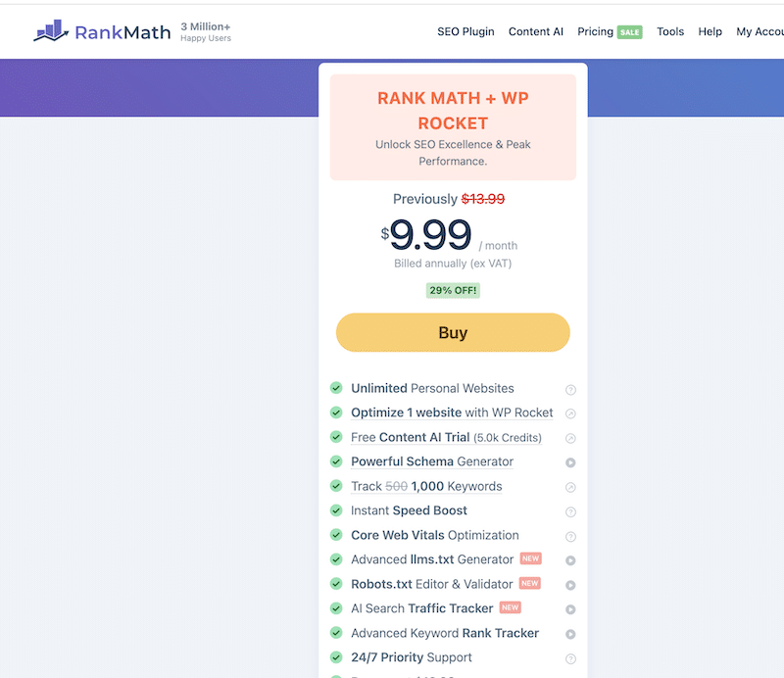Screen dimensions: 784x678
Task: Click the link icon beside Optimize 1 website
Action: [570, 412]
